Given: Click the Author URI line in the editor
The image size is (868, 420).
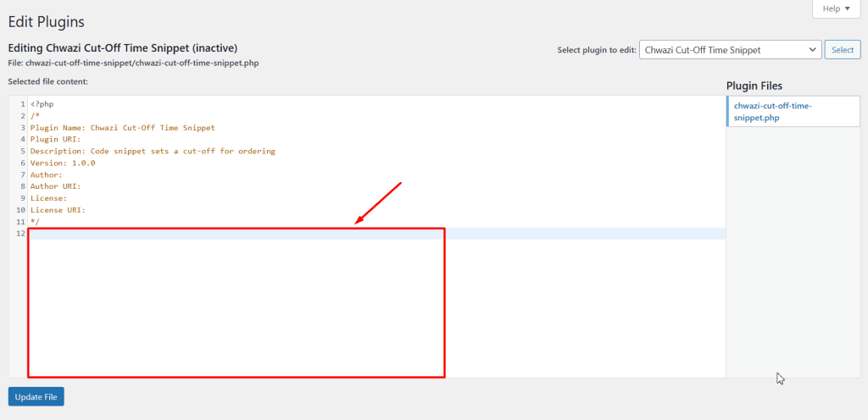Looking at the screenshot, I should pos(55,186).
